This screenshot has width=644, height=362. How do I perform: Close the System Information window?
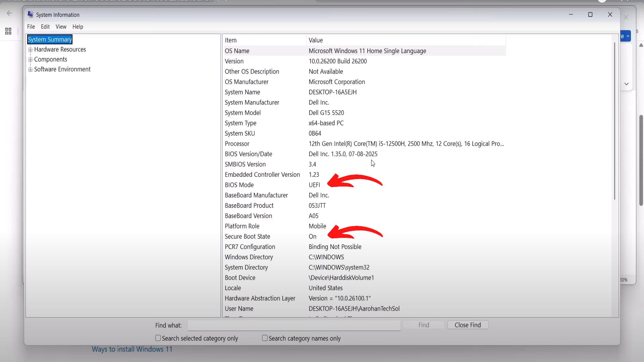tap(610, 14)
